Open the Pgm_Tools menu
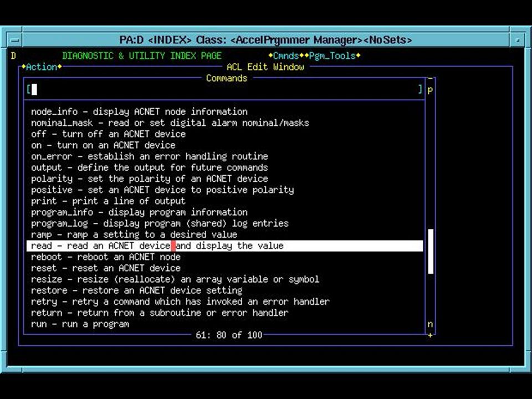The height and width of the screenshot is (399, 532). coord(332,55)
